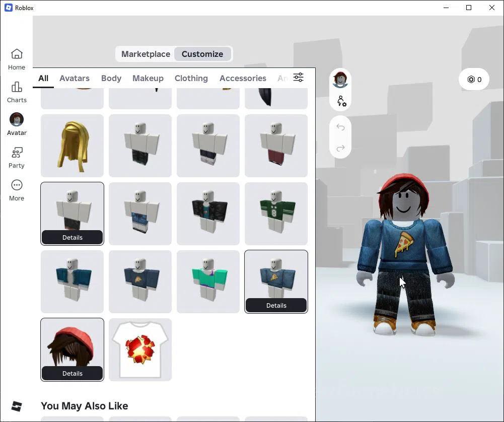Select the white t-shirt with red gem graphic
The height and width of the screenshot is (422, 504).
tap(140, 349)
